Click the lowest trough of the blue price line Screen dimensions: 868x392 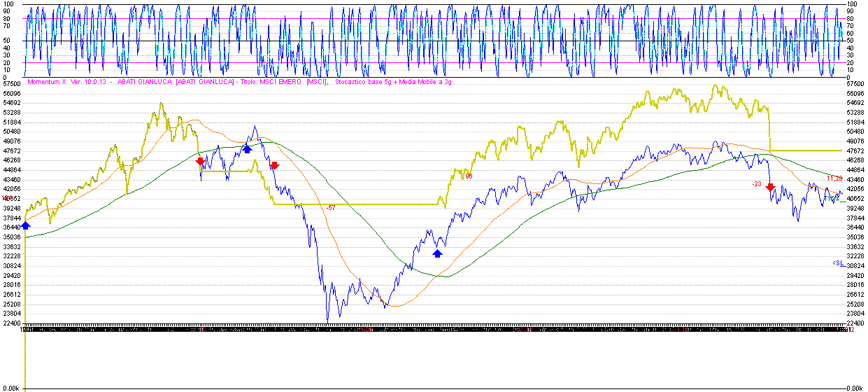pyautogui.click(x=328, y=321)
